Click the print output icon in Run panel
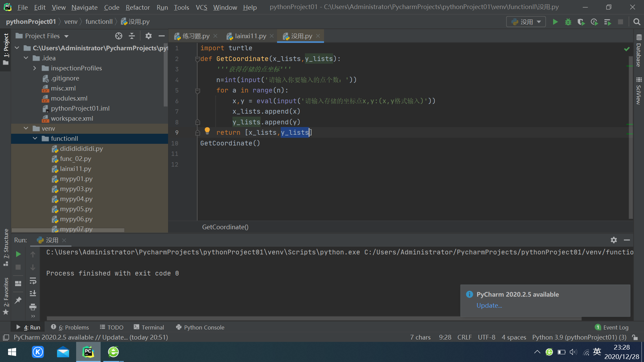This screenshot has width=644, height=362. click(x=33, y=307)
